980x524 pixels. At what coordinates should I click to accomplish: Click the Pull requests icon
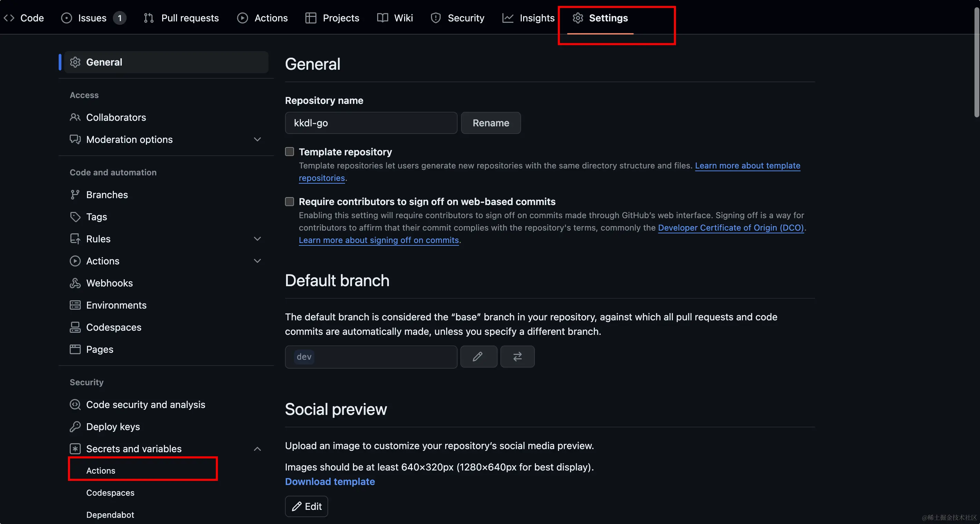149,18
